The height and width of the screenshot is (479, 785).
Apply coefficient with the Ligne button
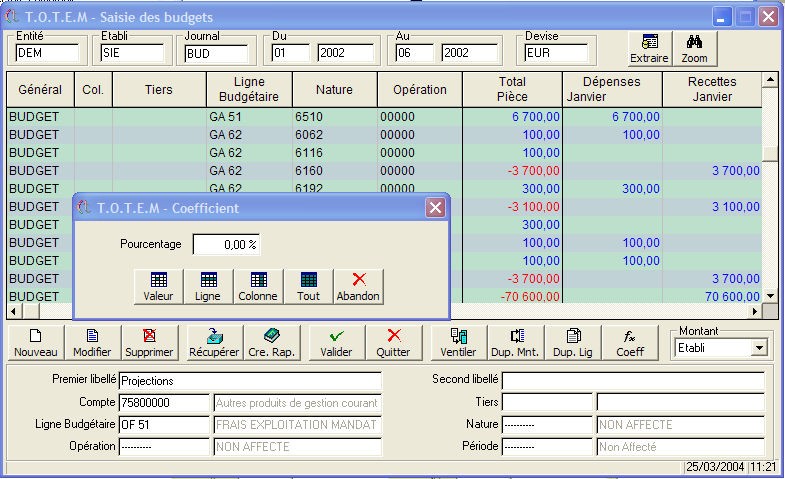208,286
